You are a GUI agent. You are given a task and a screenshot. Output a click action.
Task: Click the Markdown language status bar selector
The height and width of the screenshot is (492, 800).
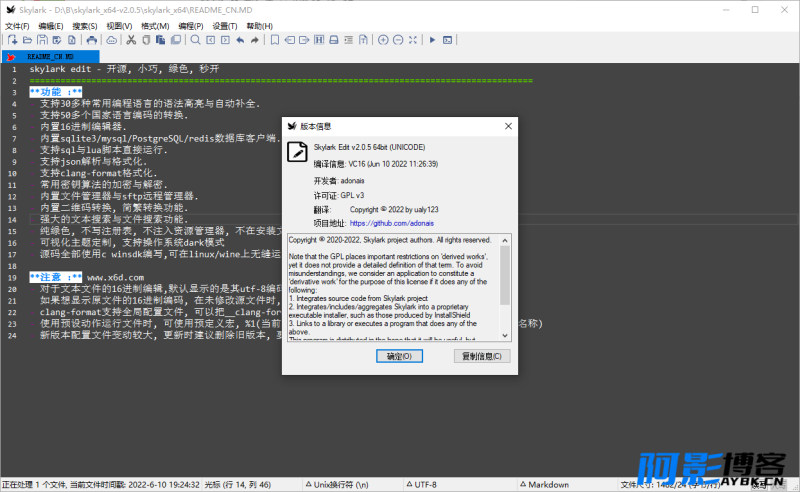(x=544, y=484)
